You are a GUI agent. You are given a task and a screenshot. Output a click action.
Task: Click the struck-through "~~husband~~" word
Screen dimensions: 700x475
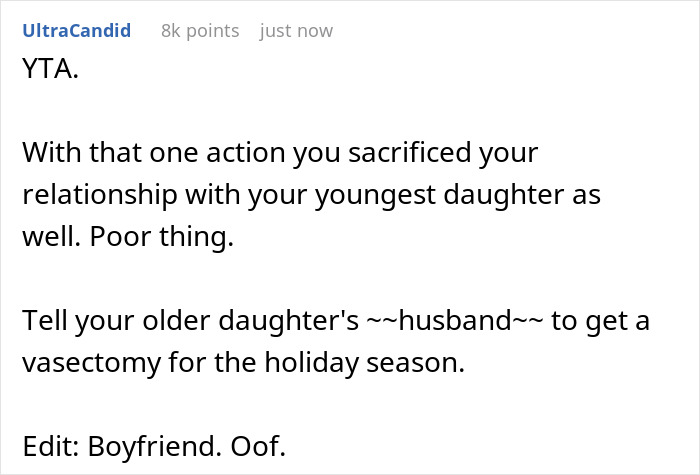coord(454,320)
